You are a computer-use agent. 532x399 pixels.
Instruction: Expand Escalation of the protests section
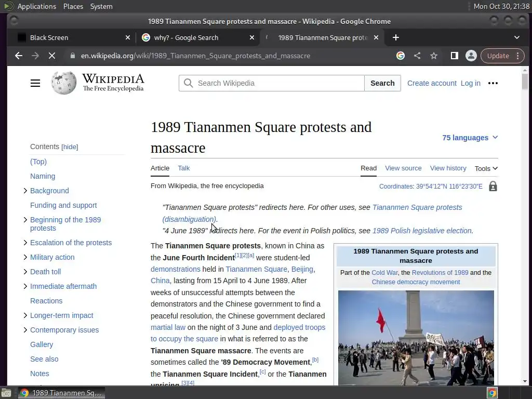coord(25,243)
